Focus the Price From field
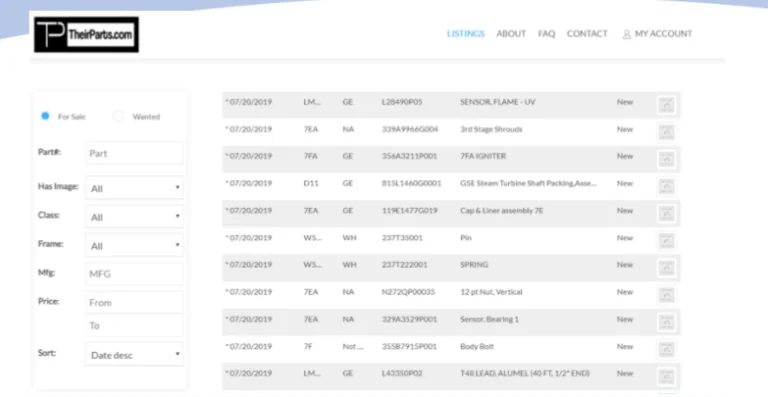 point(134,303)
